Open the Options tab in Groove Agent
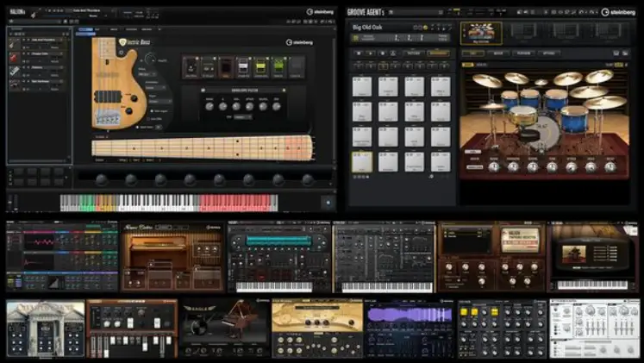Screen dimensions: 644x363 click(x=548, y=53)
